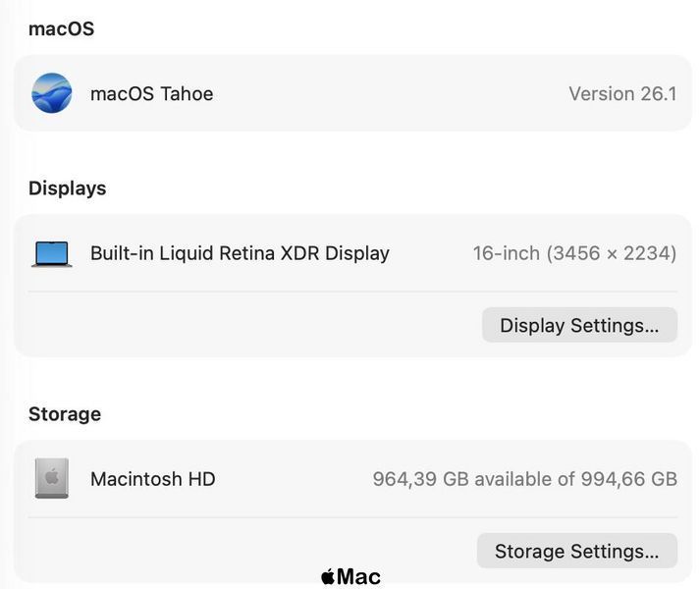This screenshot has width=700, height=589.
Task: Click the 994,66 GB total capacity
Action: pos(628,479)
